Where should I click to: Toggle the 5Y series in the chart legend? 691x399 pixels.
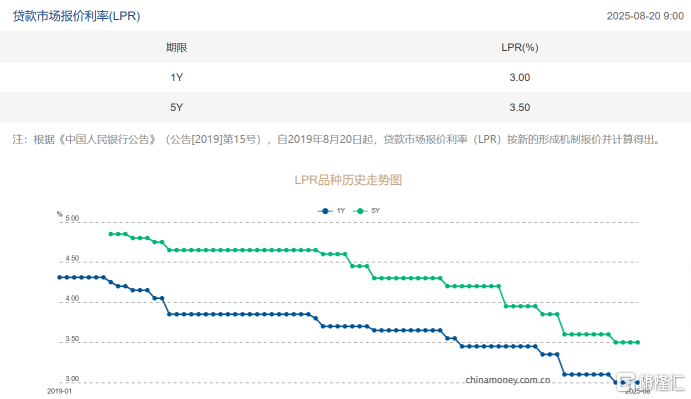(x=367, y=211)
